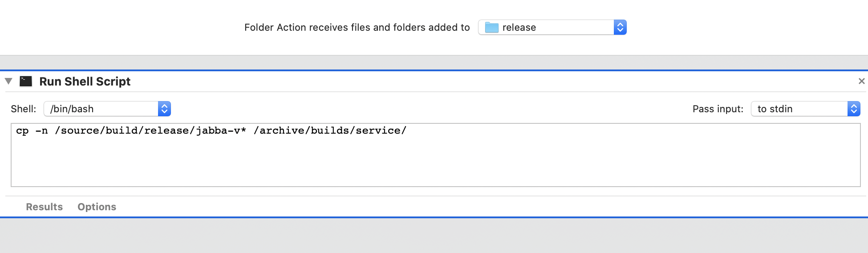
Task: Select the Run Shell Script action title
Action: [85, 82]
